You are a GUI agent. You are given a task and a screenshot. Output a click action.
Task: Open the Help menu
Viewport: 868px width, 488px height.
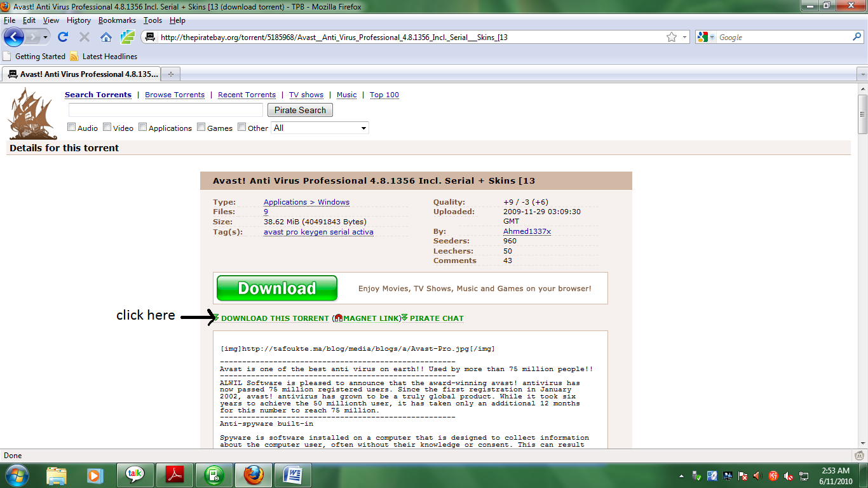pyautogui.click(x=177, y=20)
